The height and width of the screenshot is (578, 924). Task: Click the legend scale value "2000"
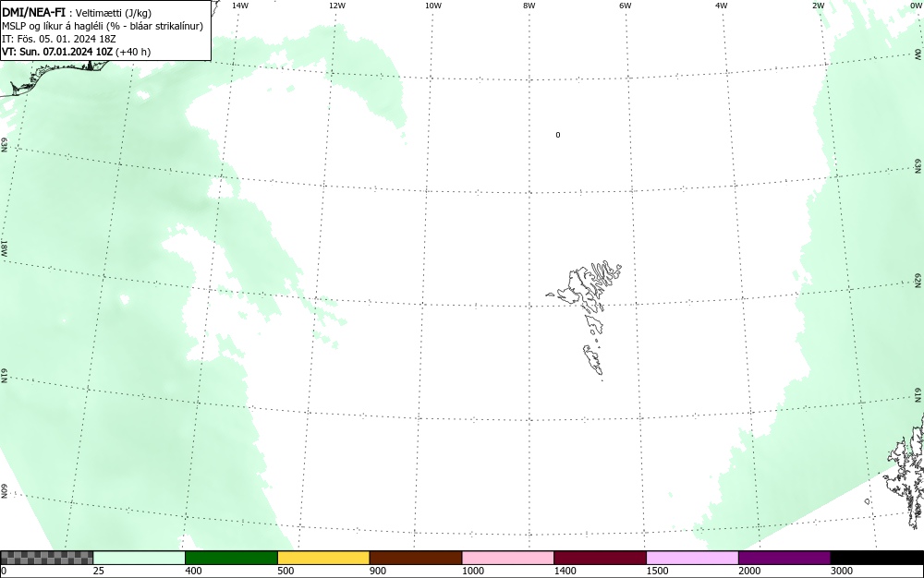click(x=749, y=571)
